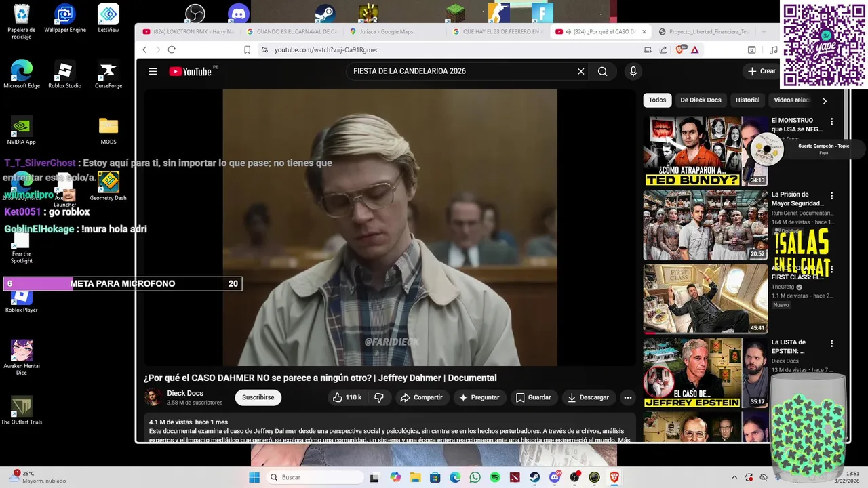Click the cast media icon in address bar
The width and height of the screenshot is (868, 488).
(x=648, y=49)
